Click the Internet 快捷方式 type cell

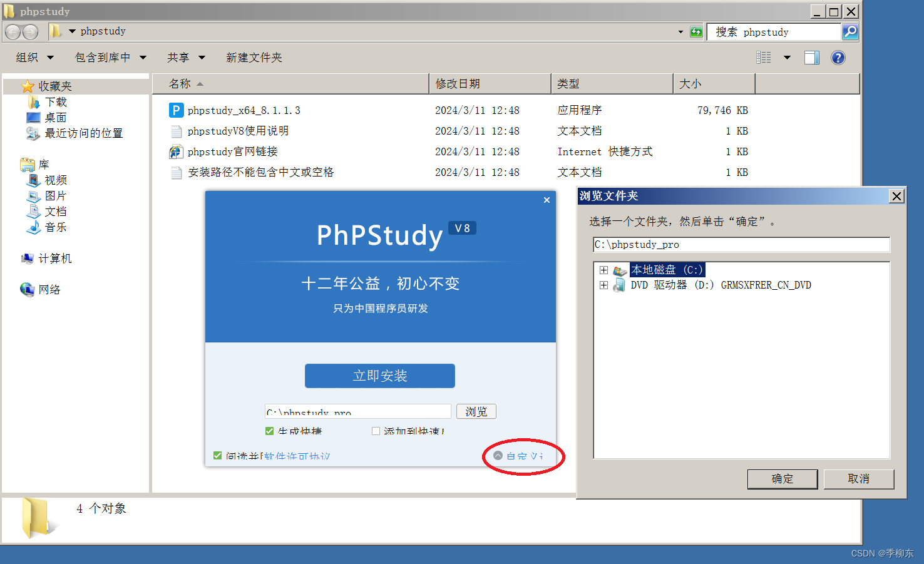click(x=605, y=151)
